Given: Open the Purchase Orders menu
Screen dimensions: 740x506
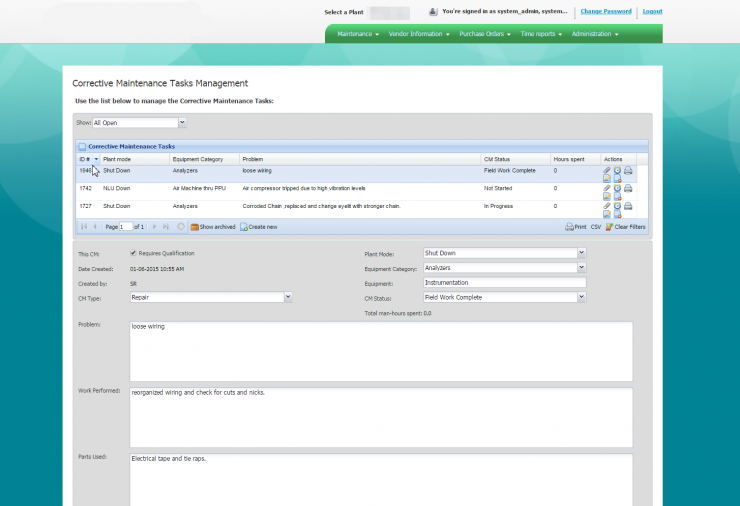Looking at the screenshot, I should (x=485, y=34).
